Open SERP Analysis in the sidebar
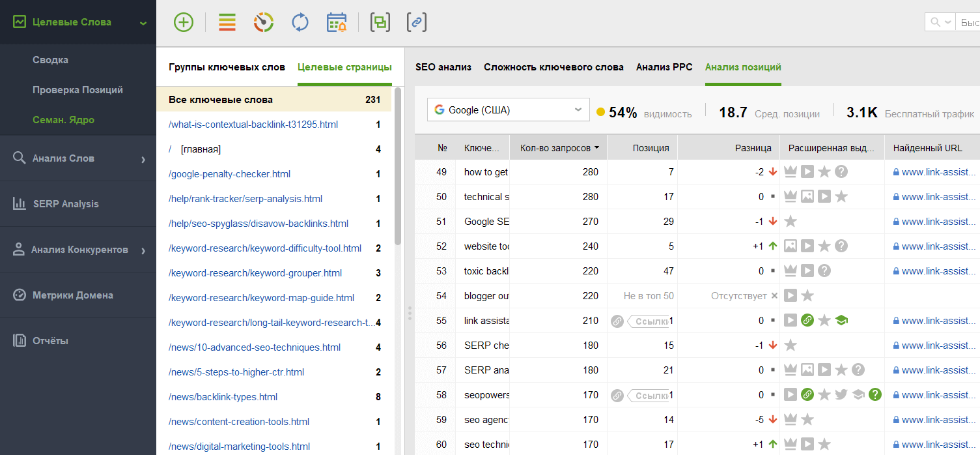Image resolution: width=980 pixels, height=455 pixels. click(66, 204)
